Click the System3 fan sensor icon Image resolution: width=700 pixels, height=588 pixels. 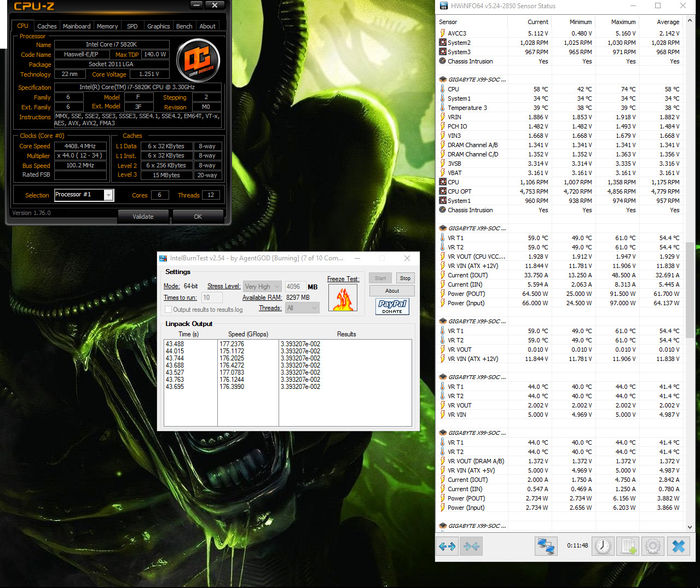click(442, 52)
